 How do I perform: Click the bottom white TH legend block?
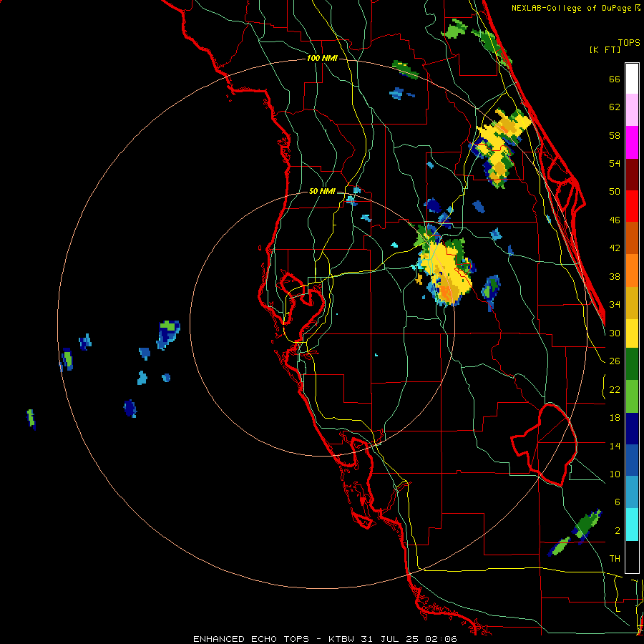[632, 557]
